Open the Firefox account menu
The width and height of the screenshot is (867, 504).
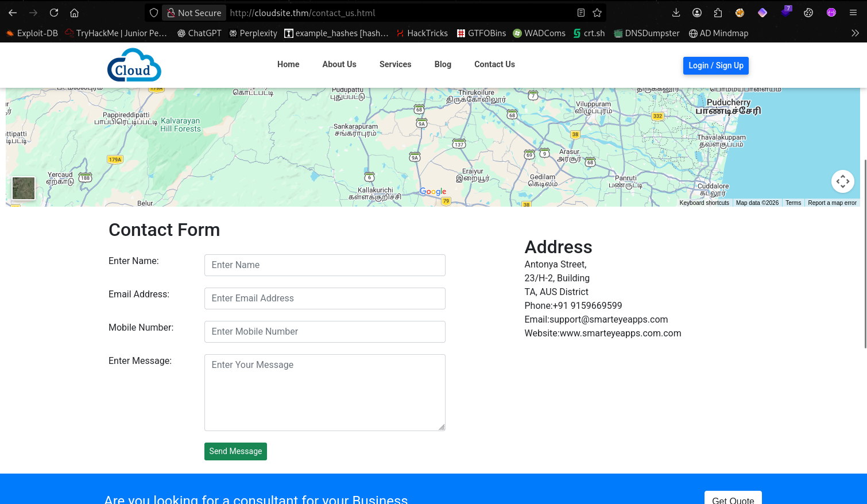tap(697, 12)
